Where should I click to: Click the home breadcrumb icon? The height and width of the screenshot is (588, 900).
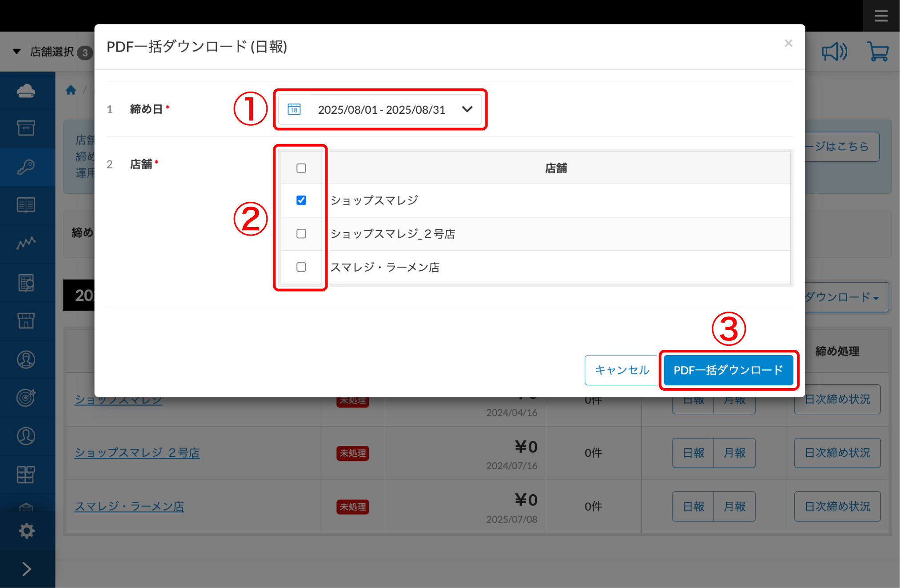(x=71, y=90)
